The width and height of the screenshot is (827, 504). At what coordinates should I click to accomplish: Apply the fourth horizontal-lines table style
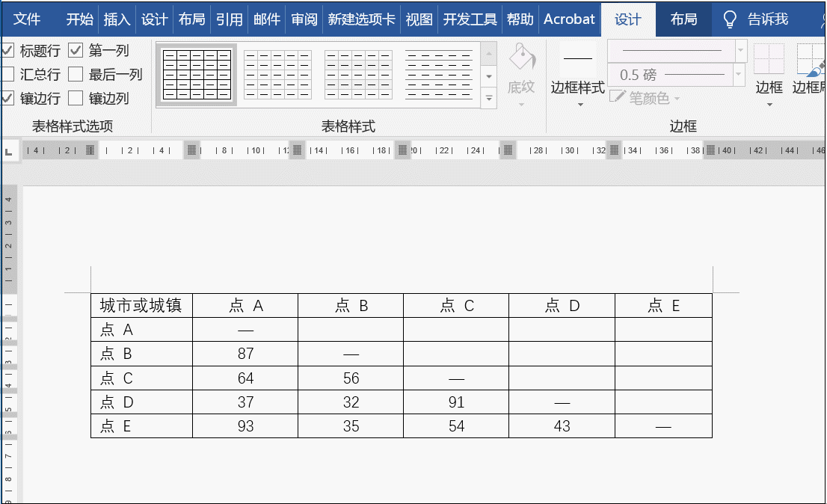439,74
